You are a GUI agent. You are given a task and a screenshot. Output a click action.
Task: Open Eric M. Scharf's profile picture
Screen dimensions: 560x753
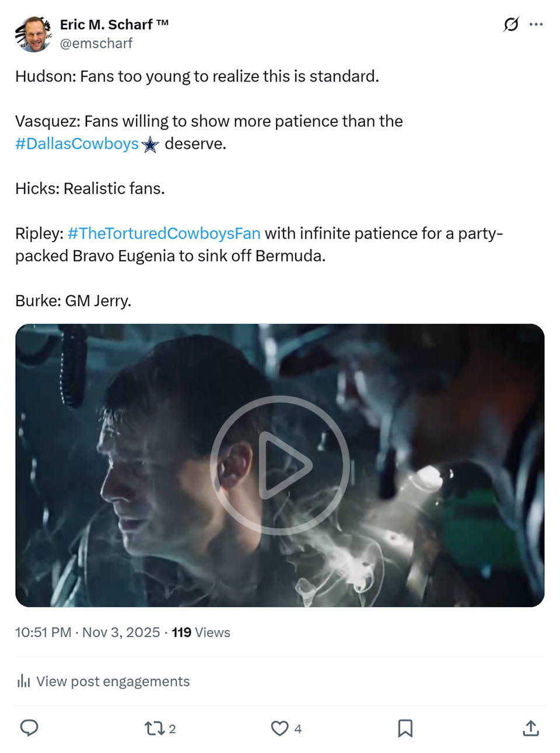point(33,34)
